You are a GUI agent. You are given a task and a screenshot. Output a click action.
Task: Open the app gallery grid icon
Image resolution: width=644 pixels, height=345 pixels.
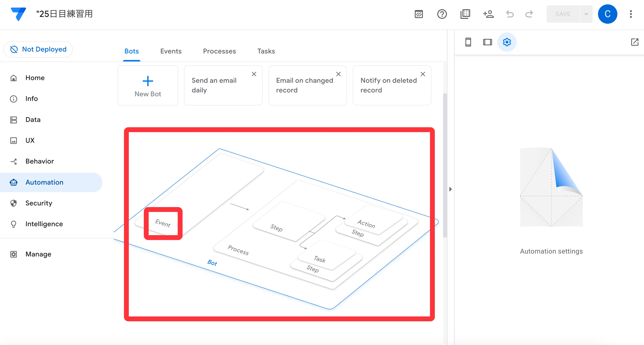point(465,14)
